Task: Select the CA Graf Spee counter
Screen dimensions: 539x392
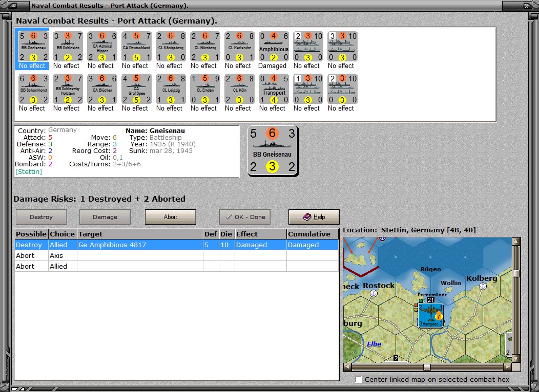Action: (136, 89)
